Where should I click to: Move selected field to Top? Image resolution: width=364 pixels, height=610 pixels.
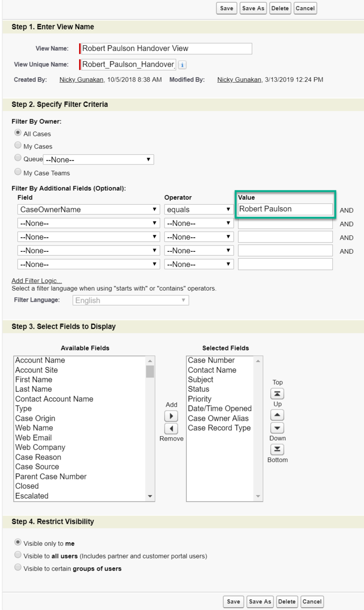pyautogui.click(x=277, y=394)
